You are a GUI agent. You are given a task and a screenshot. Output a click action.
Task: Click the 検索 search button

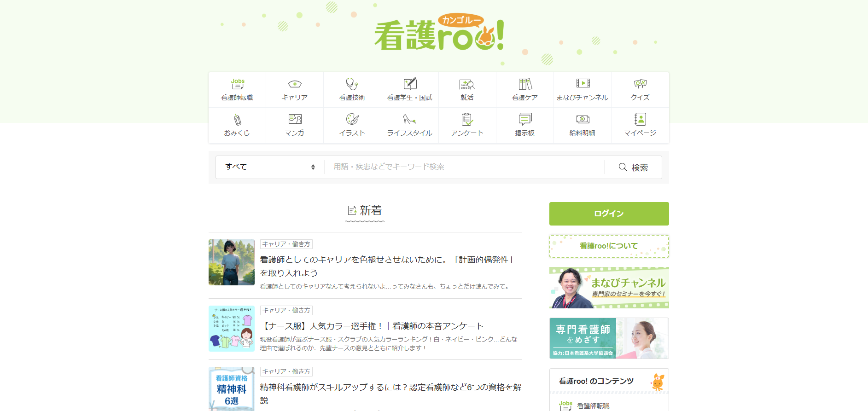[x=633, y=167]
